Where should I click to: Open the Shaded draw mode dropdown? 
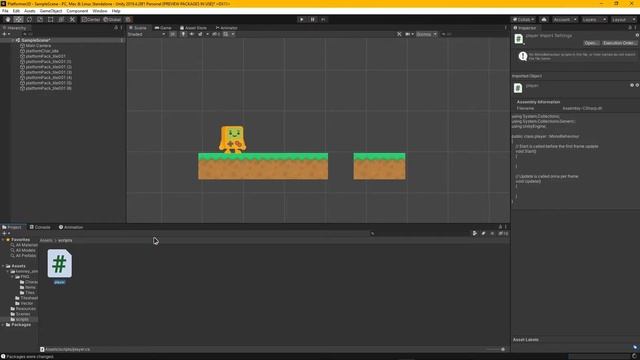click(147, 34)
